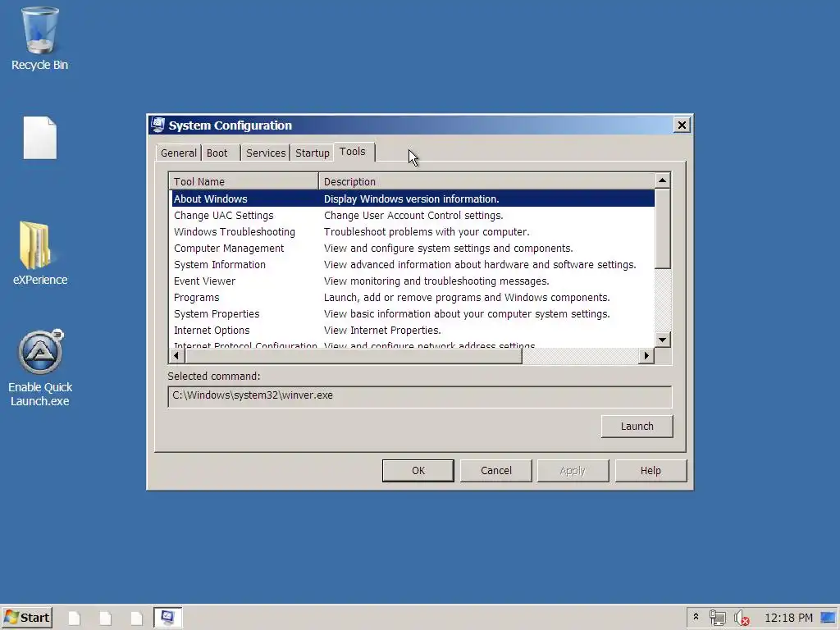Open the Start menu

point(27,618)
